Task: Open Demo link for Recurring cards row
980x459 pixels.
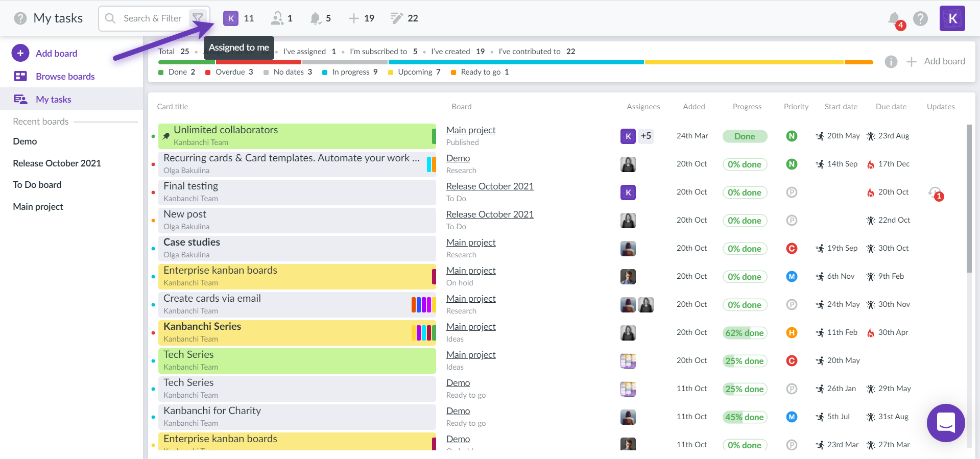Action: pyautogui.click(x=458, y=158)
